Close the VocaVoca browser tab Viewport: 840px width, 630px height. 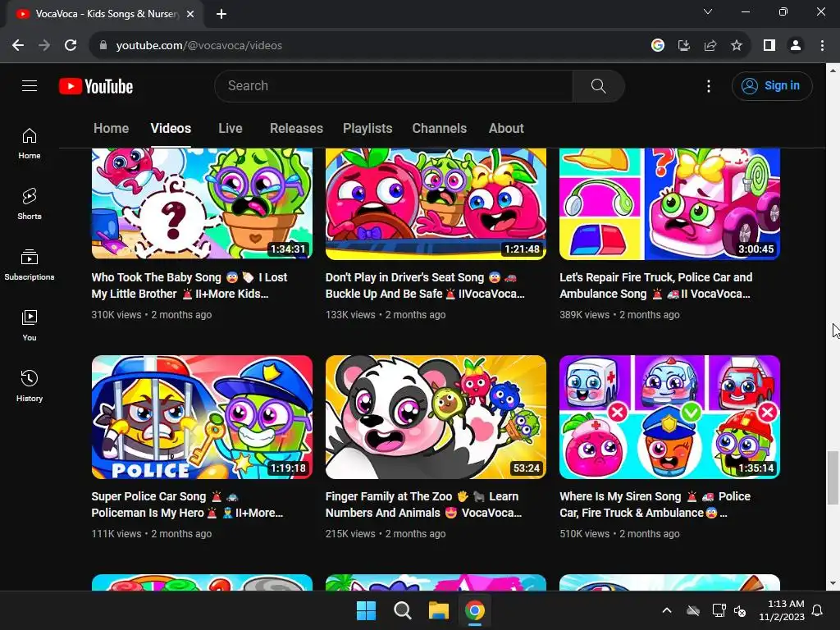190,14
